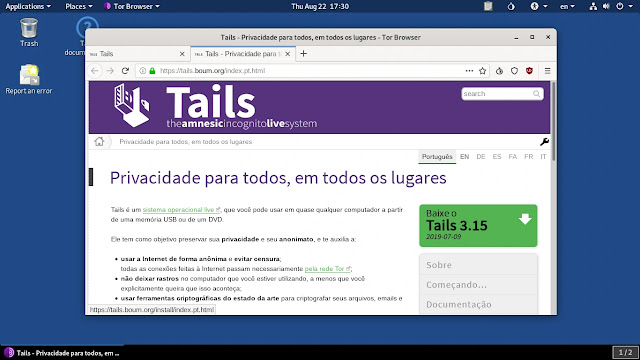Switch page language to FR
This screenshot has width=640, height=360.
click(529, 157)
